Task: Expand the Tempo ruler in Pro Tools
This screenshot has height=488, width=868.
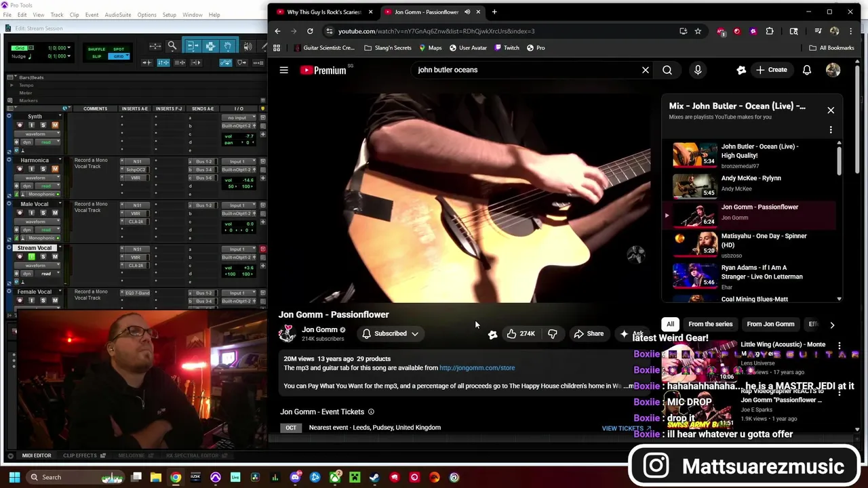Action: (x=12, y=85)
